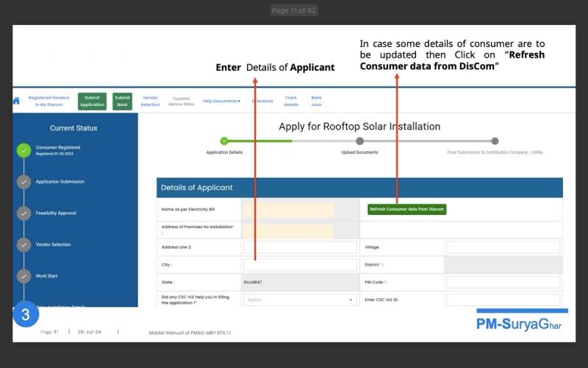The height and width of the screenshot is (368, 588).
Task: Select the Vendor Selection status icon
Action: click(x=24, y=244)
